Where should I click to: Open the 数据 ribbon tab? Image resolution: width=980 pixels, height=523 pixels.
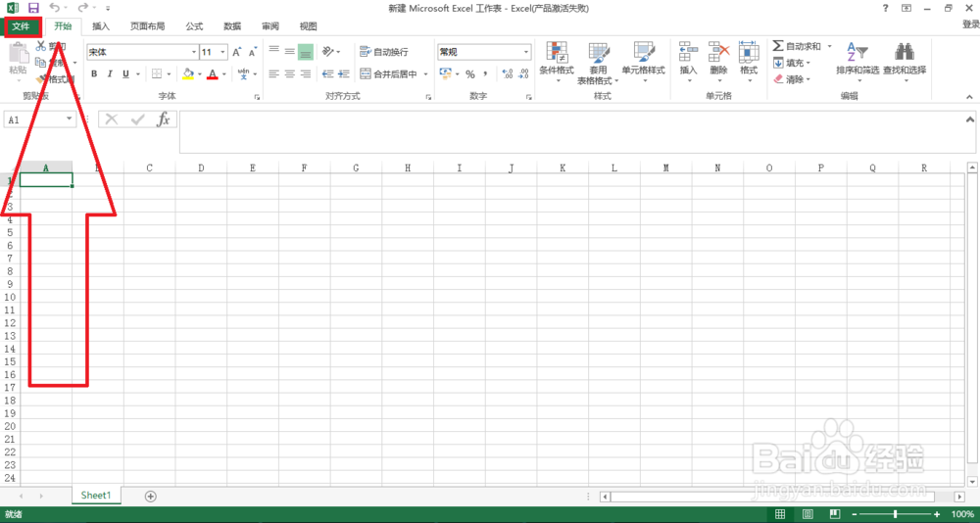click(232, 26)
